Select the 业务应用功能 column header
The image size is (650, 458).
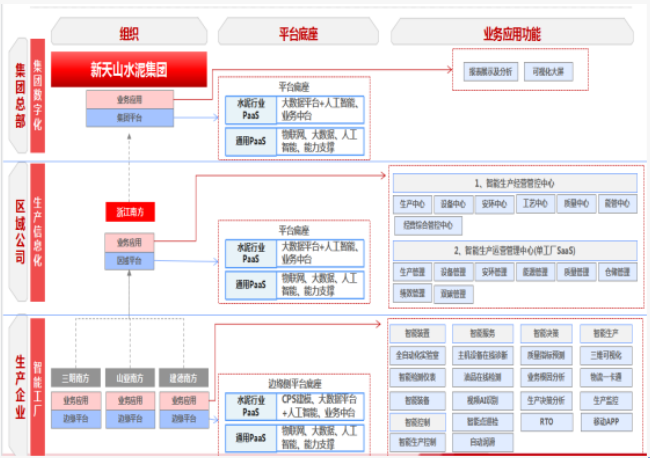pyautogui.click(x=511, y=34)
